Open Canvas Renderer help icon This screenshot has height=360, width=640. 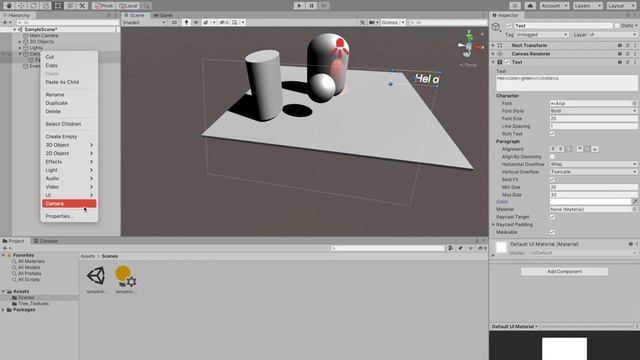(x=620, y=53)
